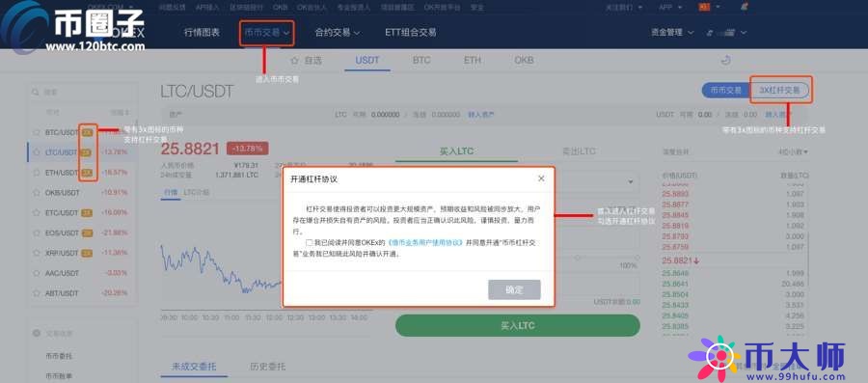Screen dimensions: 868x383
Task: Open the 未成交委托 open-orders tab
Action: [x=194, y=367]
